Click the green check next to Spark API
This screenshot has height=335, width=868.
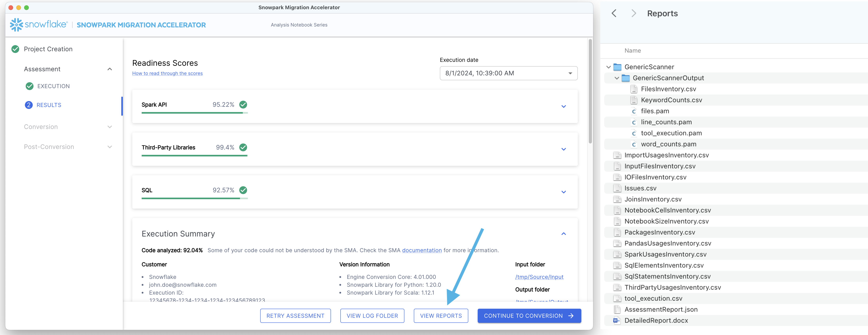[243, 105]
